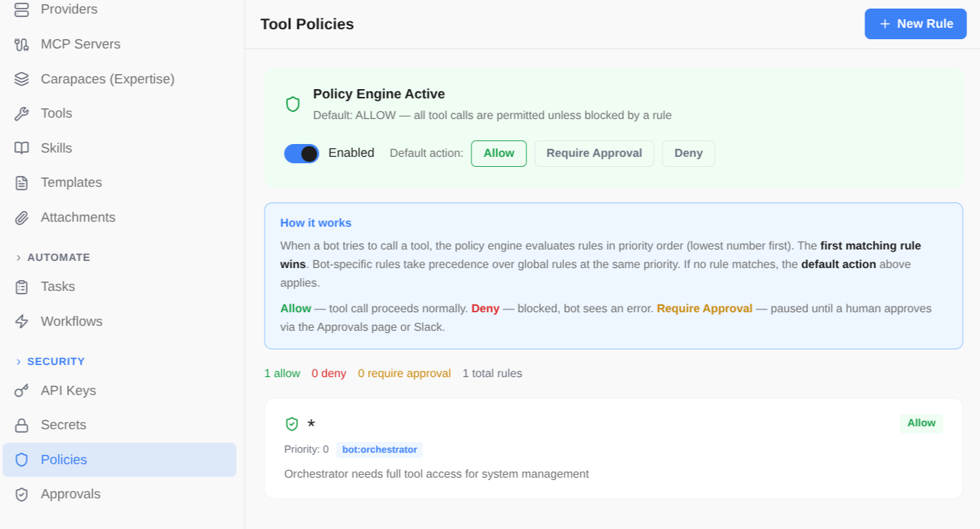Click the Attachments paperclip icon
980x529 pixels.
pos(21,217)
